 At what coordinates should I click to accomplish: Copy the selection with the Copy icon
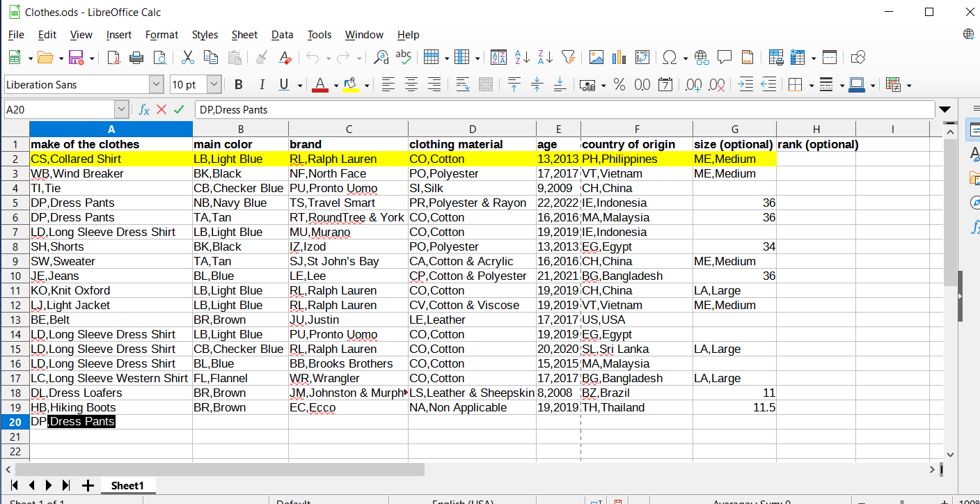coord(211,57)
